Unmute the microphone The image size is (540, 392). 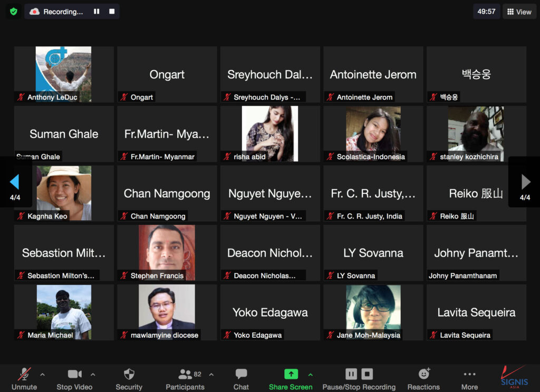(24, 375)
